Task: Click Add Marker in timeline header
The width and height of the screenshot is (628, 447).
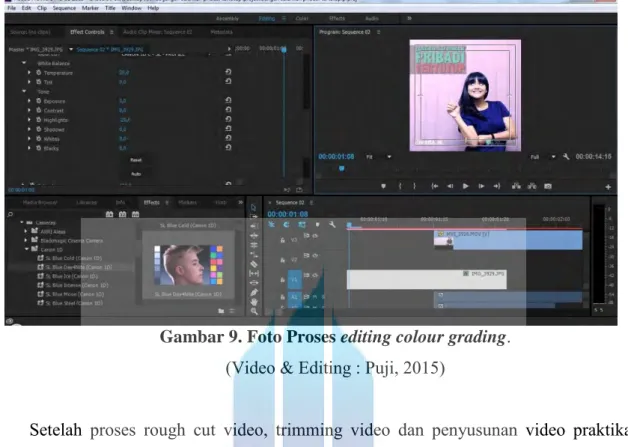Action: tap(317, 225)
